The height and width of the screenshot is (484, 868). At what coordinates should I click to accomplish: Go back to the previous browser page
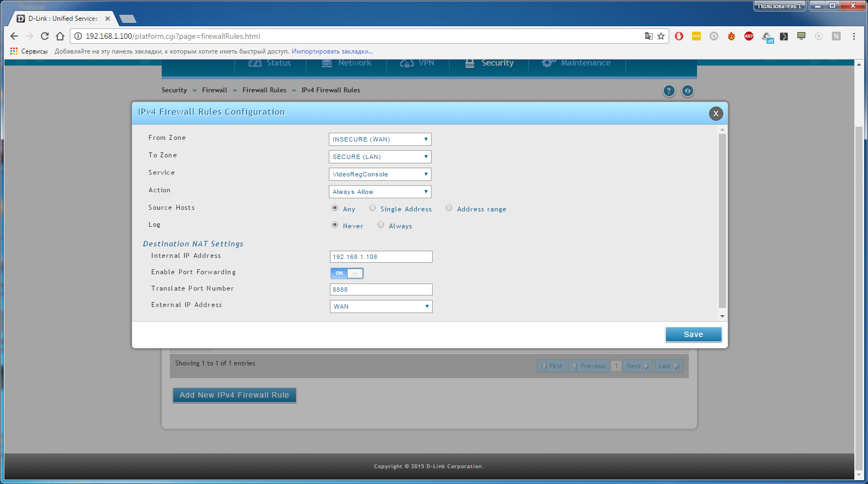pyautogui.click(x=14, y=36)
